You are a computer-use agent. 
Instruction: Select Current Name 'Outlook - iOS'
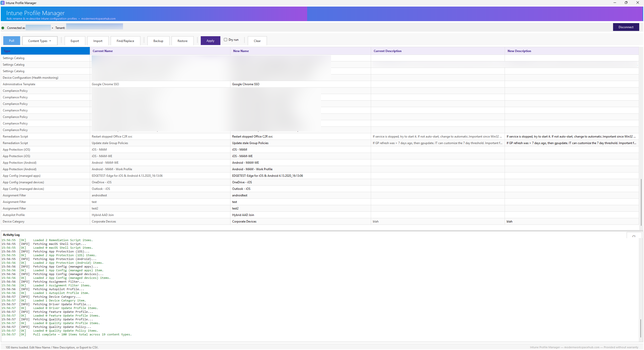tap(160, 189)
